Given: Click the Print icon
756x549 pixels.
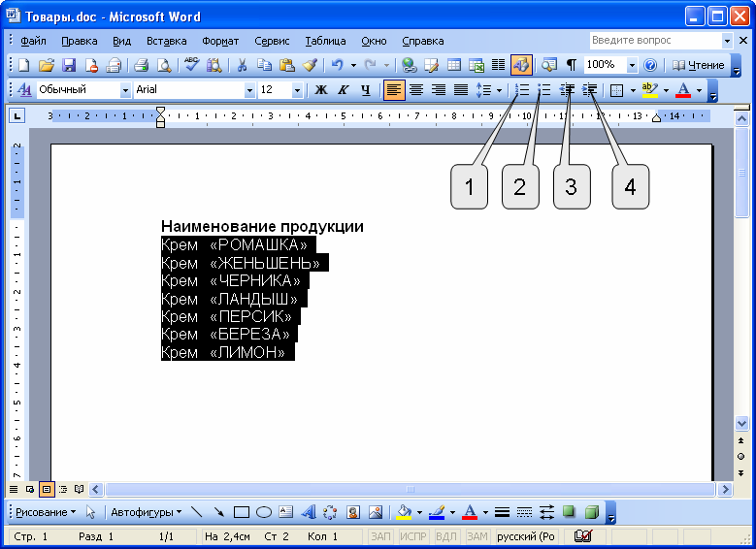Looking at the screenshot, I should (x=142, y=65).
